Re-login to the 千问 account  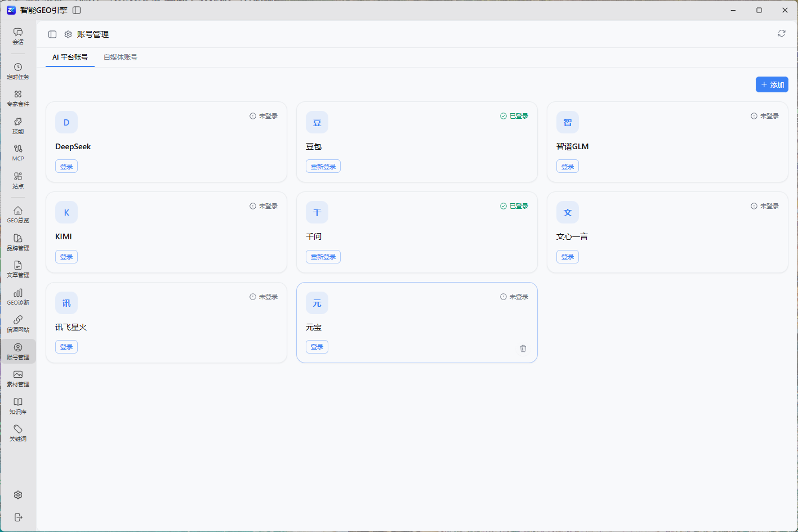point(323,257)
